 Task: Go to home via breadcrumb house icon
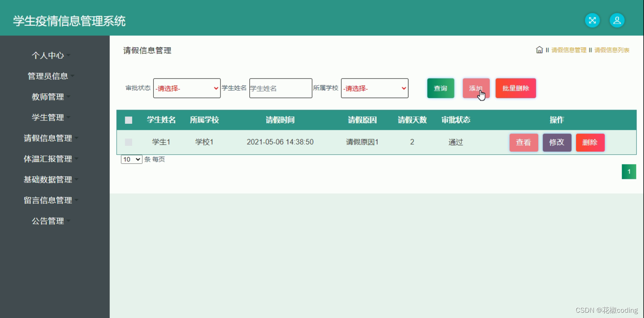[539, 50]
